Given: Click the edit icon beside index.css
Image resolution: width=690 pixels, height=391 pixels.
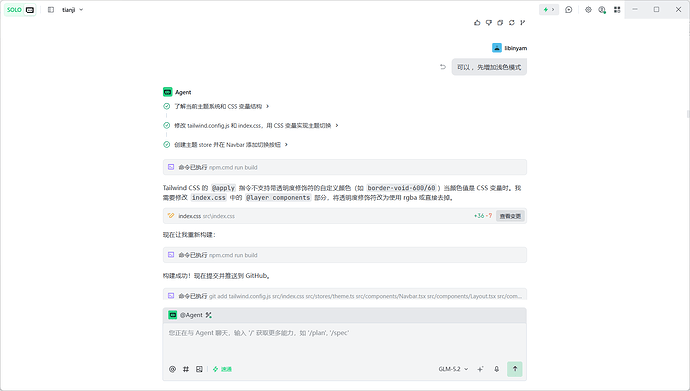Looking at the screenshot, I should coord(171,216).
